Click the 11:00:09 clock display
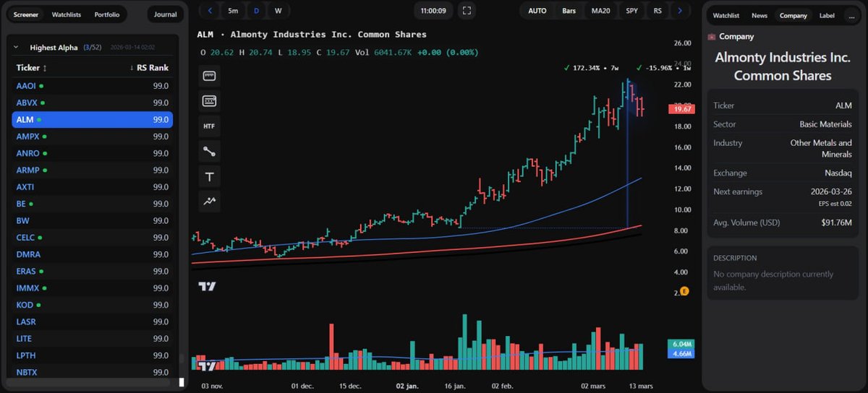Image resolution: width=868 pixels, height=393 pixels. click(x=433, y=11)
